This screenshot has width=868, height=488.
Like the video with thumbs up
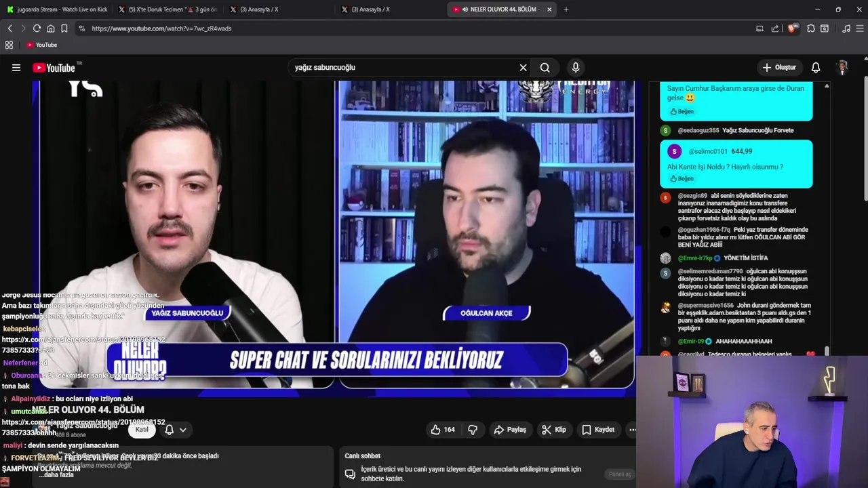pyautogui.click(x=443, y=430)
